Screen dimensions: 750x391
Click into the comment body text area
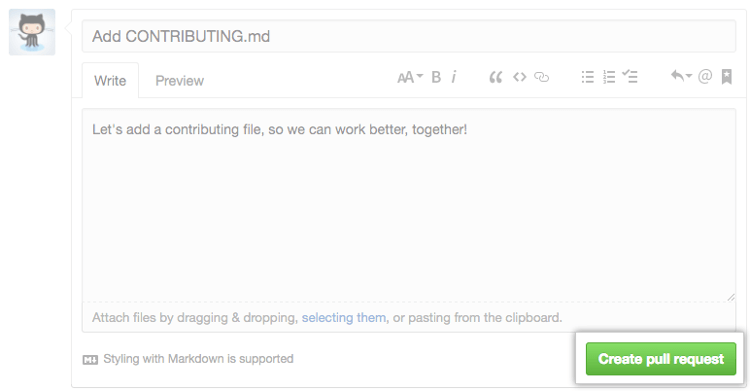(408, 205)
